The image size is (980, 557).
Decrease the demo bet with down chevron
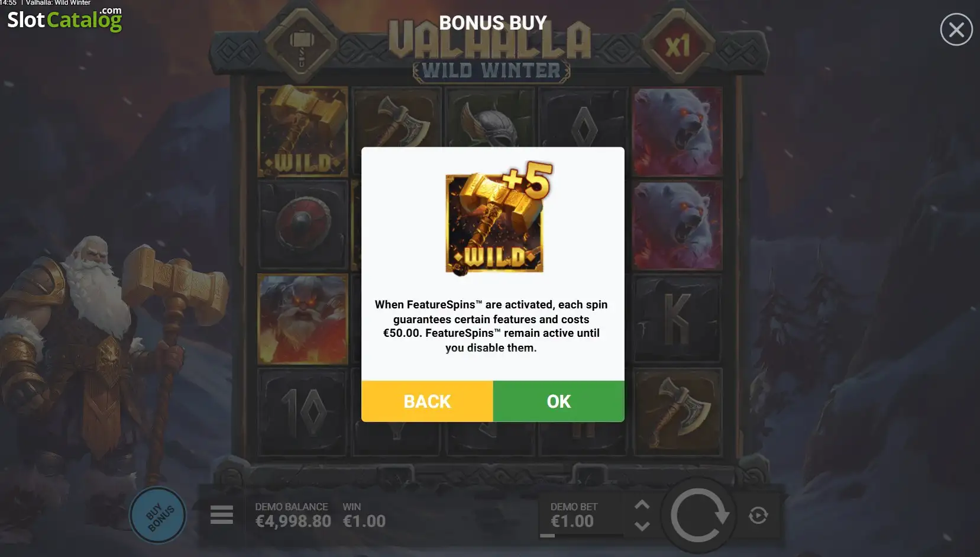[x=642, y=526]
